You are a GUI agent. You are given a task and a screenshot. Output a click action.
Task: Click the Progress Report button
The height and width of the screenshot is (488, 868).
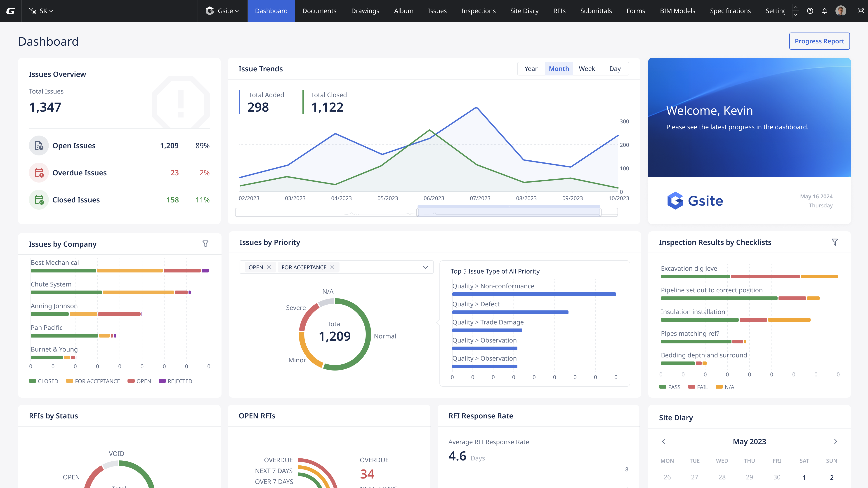click(x=819, y=41)
